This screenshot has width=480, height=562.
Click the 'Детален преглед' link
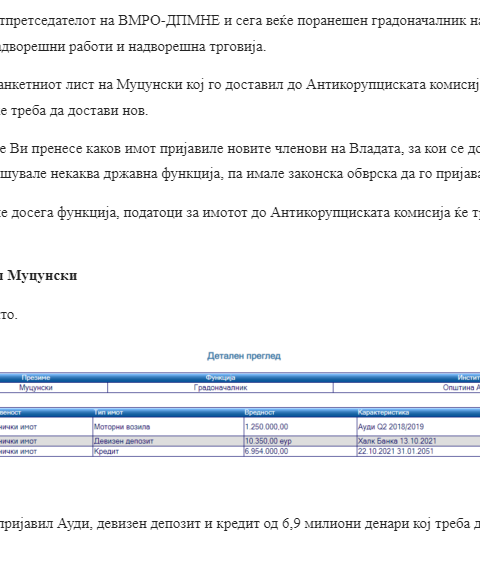point(244,356)
